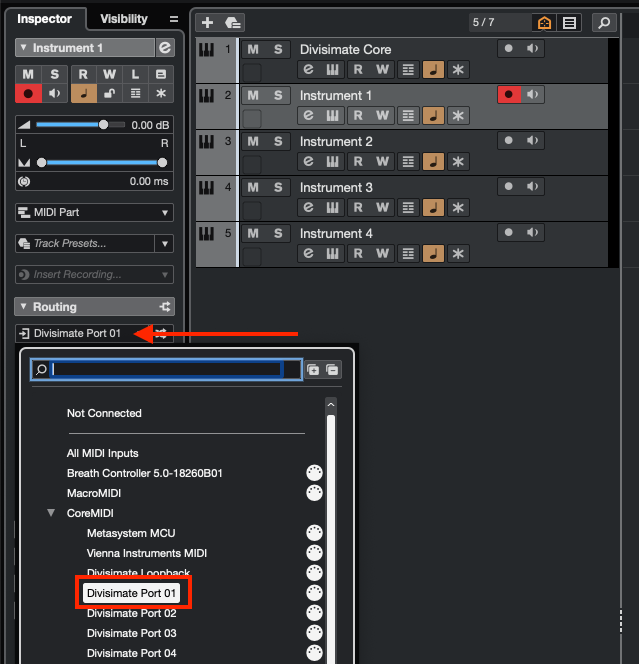Solo the Instrument 4 track
Viewport: 639px width, 664px height.
click(x=278, y=233)
